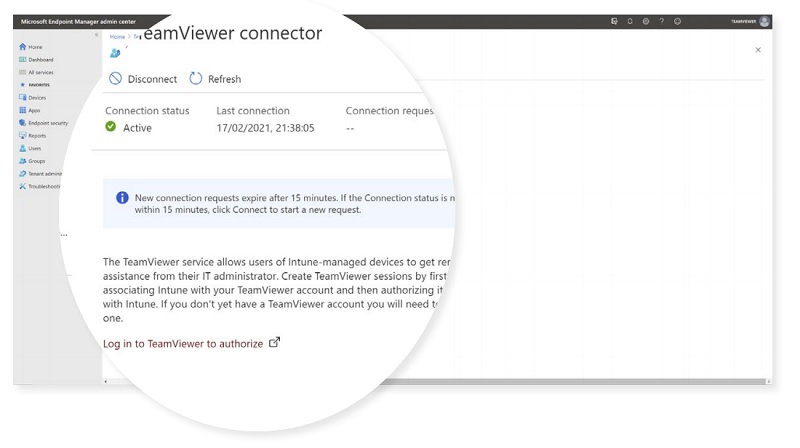
Task: Open Apps in the sidebar
Action: coord(30,110)
